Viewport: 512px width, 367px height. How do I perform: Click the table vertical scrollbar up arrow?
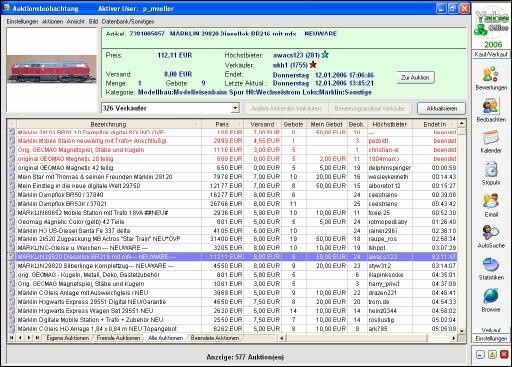(462, 124)
